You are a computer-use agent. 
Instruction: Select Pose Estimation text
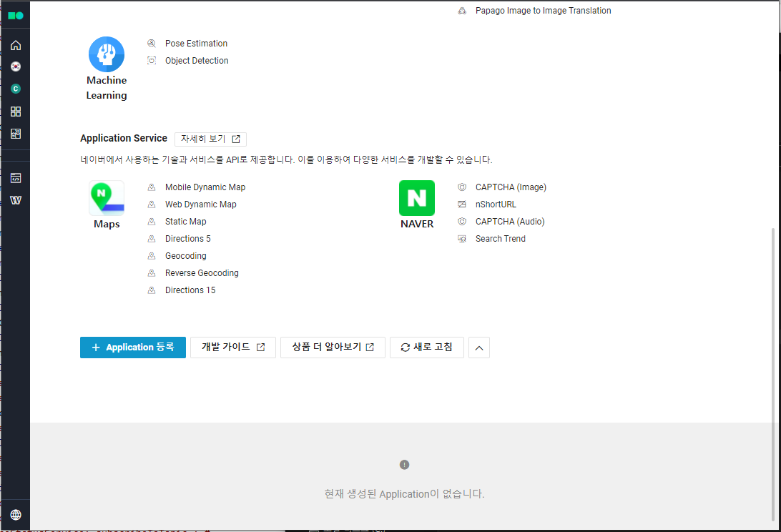click(x=196, y=44)
